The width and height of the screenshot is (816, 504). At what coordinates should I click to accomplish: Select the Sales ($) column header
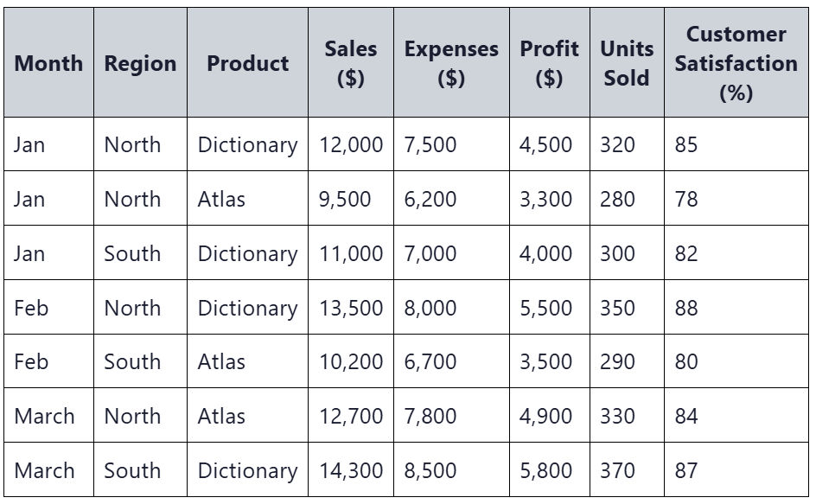pos(351,62)
